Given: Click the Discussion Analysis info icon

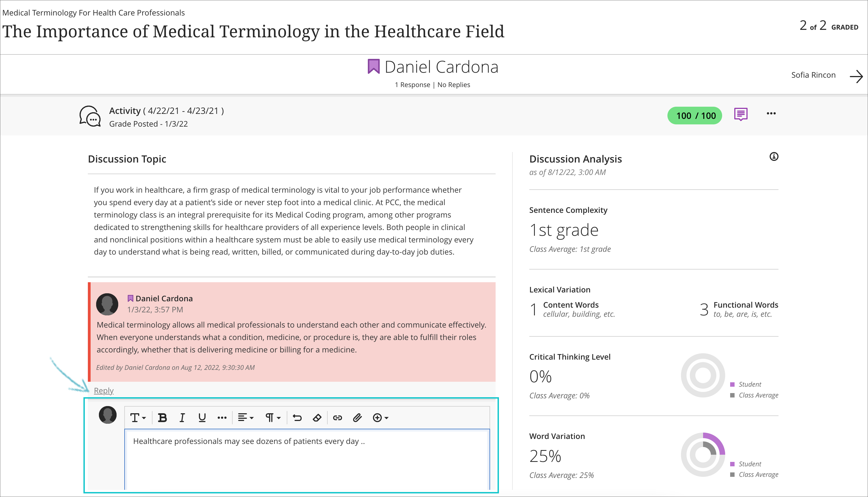Looking at the screenshot, I should [774, 156].
